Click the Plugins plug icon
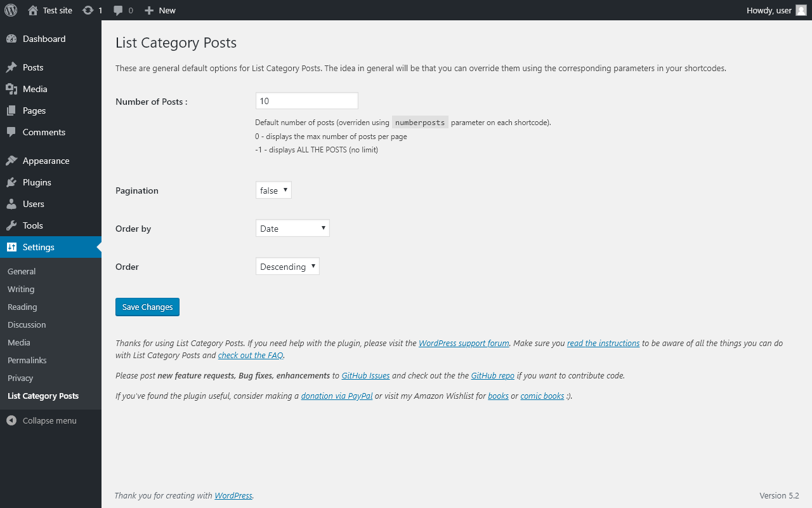This screenshot has height=508, width=812. pos(11,182)
